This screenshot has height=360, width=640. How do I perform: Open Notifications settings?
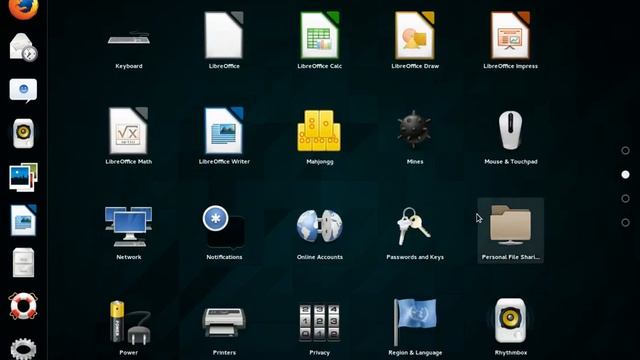(x=224, y=227)
